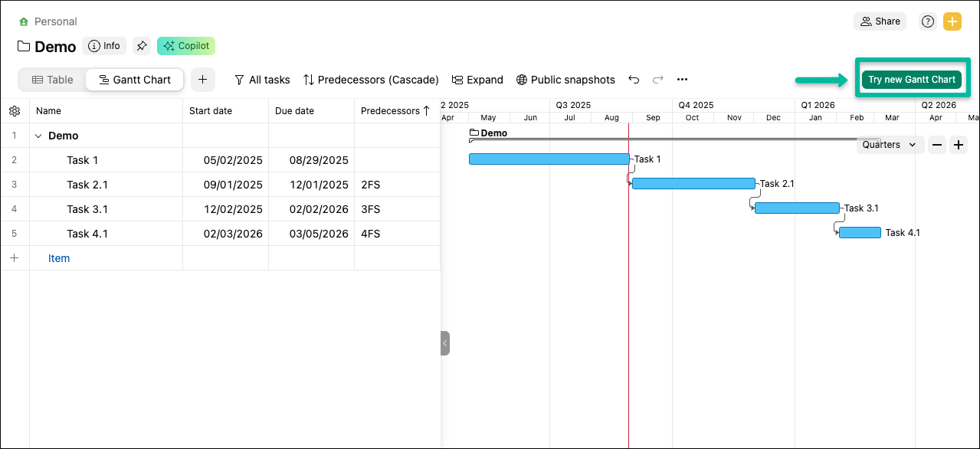Viewport: 980px width, 449px height.
Task: Click due date 08/29/2025
Action: click(311, 160)
